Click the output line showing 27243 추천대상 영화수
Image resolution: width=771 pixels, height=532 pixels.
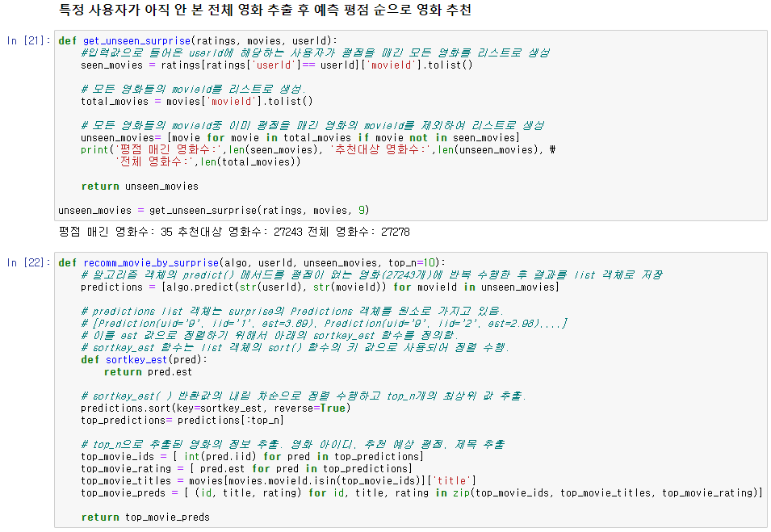234,232
